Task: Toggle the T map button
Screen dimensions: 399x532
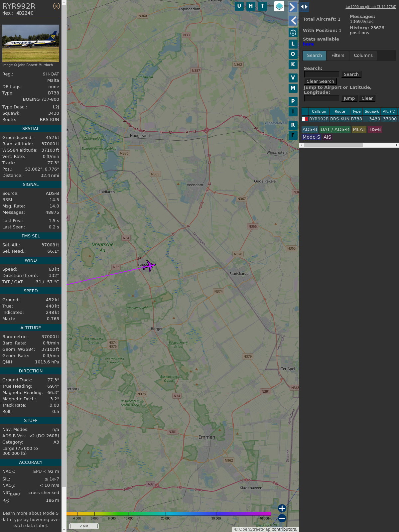Action: coord(263,6)
